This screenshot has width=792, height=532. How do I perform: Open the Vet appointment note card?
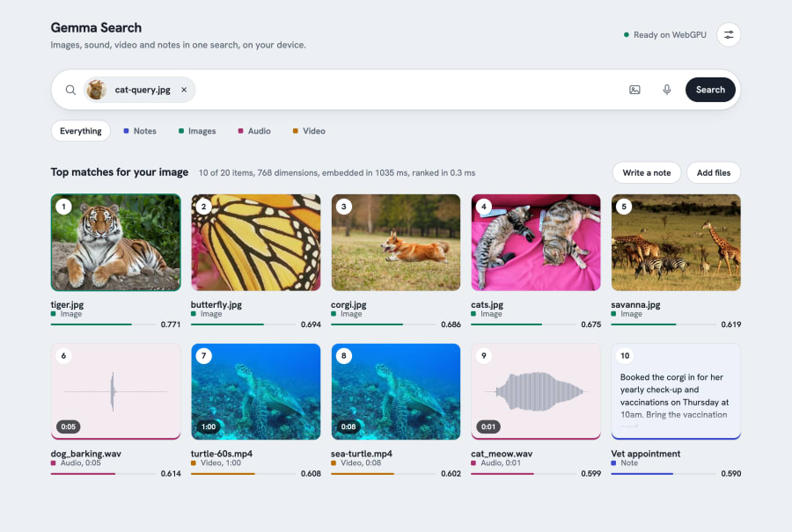676,391
